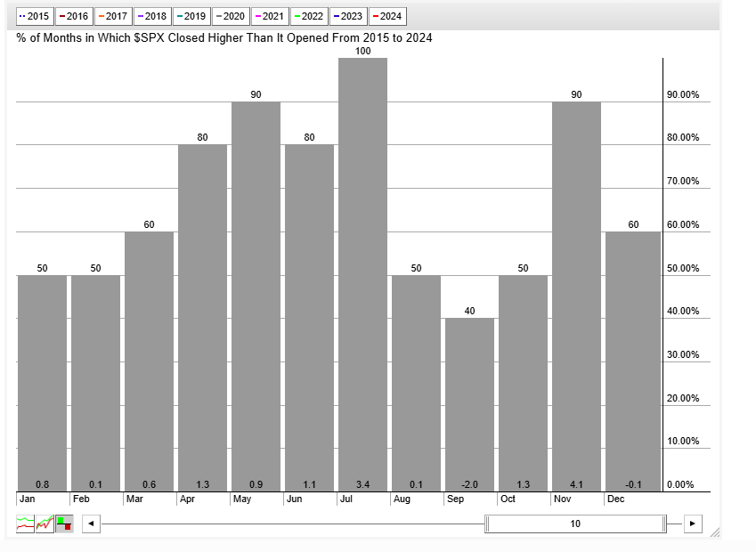Screen dimensions: 756x552
Task: Toggle the 2018 year legend button
Action: pyautogui.click(x=151, y=16)
